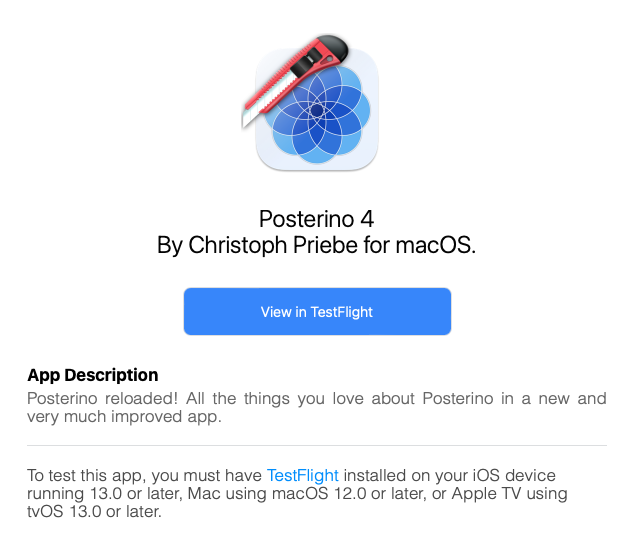Open the app with View in TestFlight
This screenshot has width=635, height=550.
click(x=317, y=311)
